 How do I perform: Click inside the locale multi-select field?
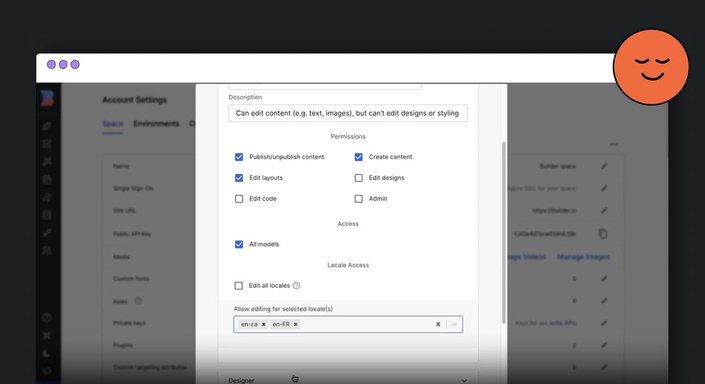tap(348, 324)
